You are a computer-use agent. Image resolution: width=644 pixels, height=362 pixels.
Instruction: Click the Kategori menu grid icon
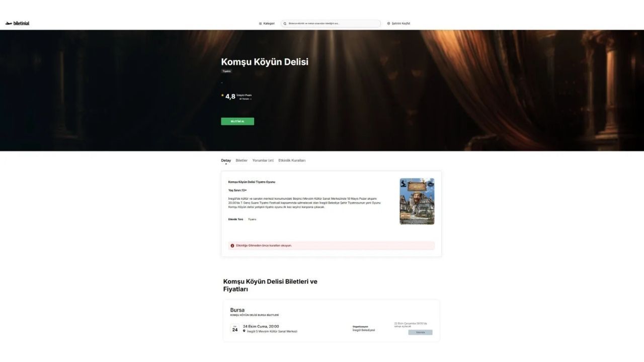click(260, 24)
